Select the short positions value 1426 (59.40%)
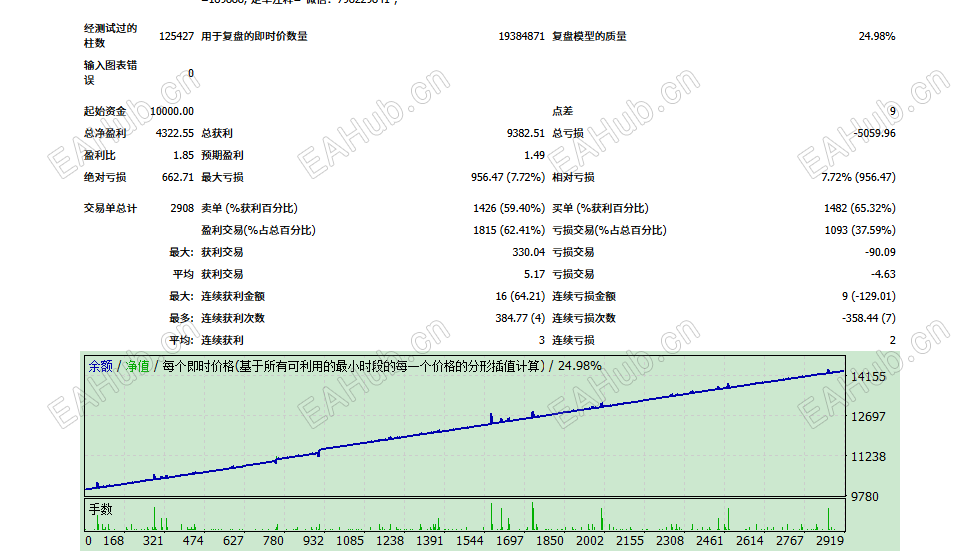The image size is (976, 557). point(509,208)
